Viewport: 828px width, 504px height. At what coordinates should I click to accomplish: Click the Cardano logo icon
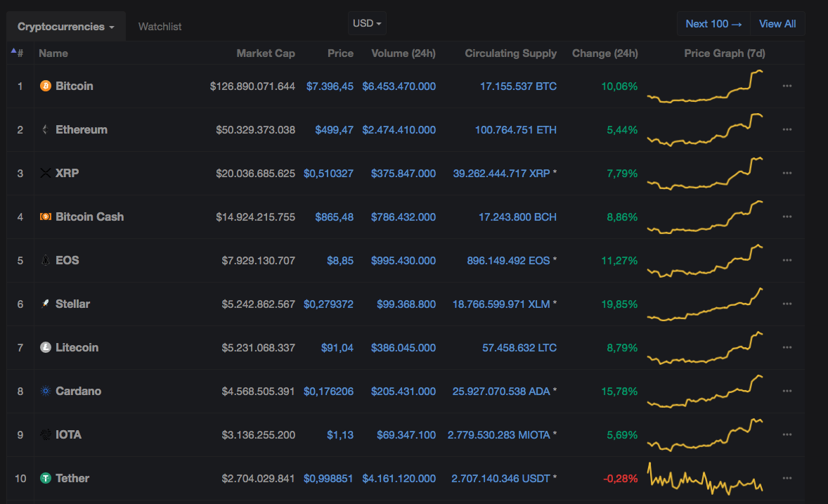46,391
